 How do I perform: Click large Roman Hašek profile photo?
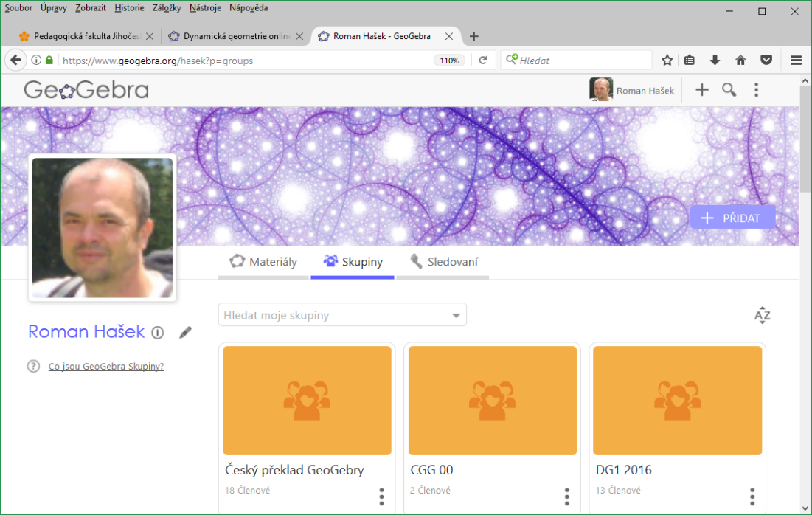(x=102, y=228)
